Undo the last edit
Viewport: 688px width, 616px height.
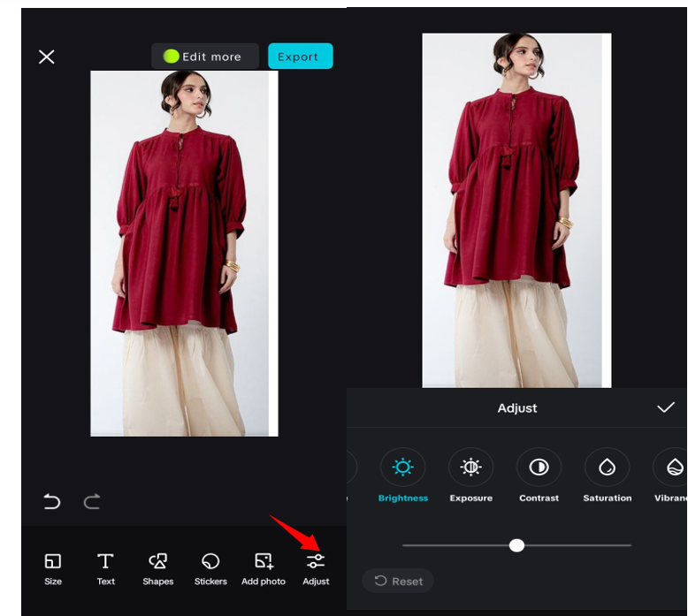click(x=52, y=502)
